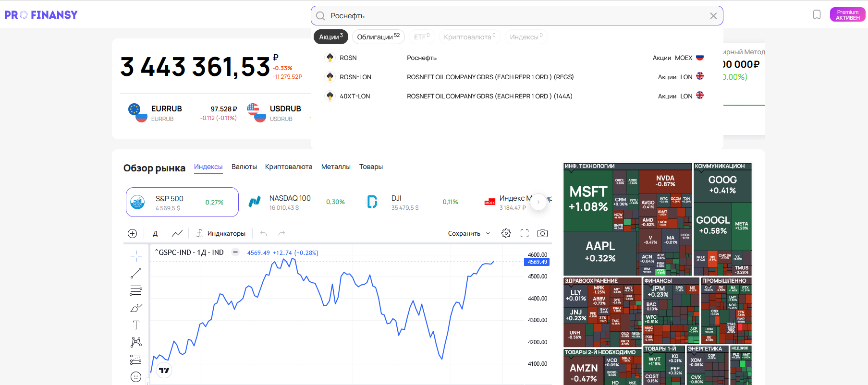Open the emoji icons tool
The height and width of the screenshot is (385, 868).
(x=136, y=377)
